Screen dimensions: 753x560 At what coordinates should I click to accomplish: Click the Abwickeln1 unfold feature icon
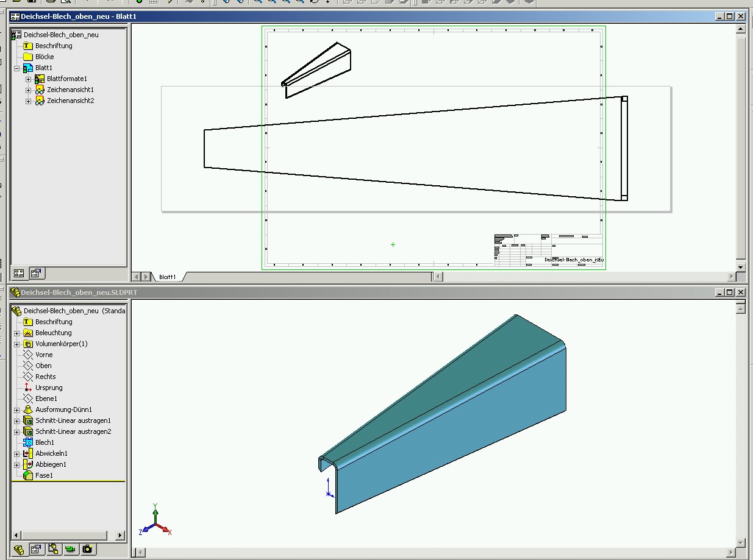coord(27,453)
